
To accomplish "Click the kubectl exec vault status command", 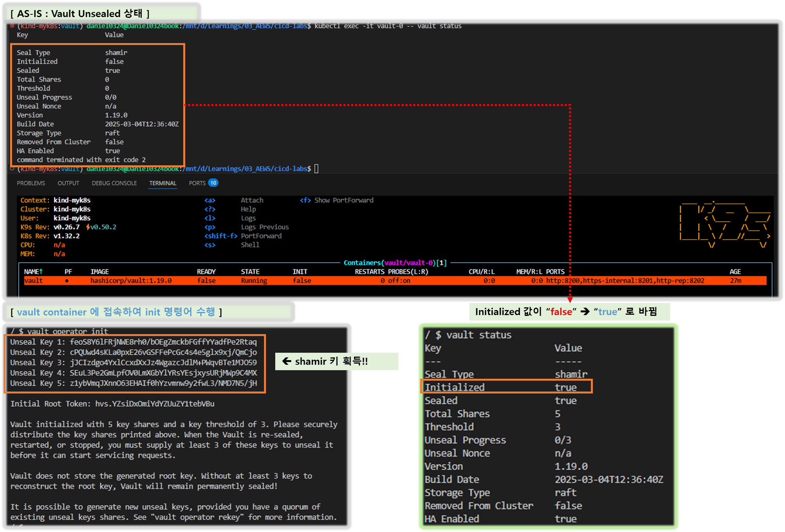I will coord(388,26).
